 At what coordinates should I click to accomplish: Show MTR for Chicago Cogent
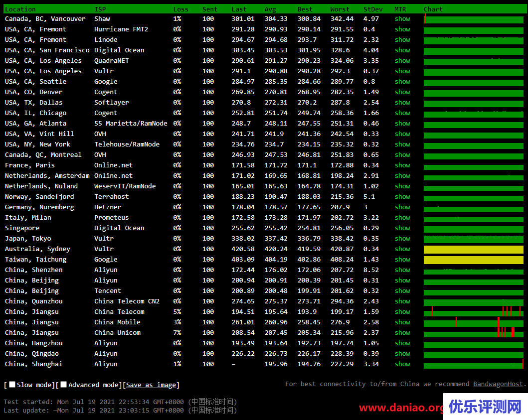point(402,113)
